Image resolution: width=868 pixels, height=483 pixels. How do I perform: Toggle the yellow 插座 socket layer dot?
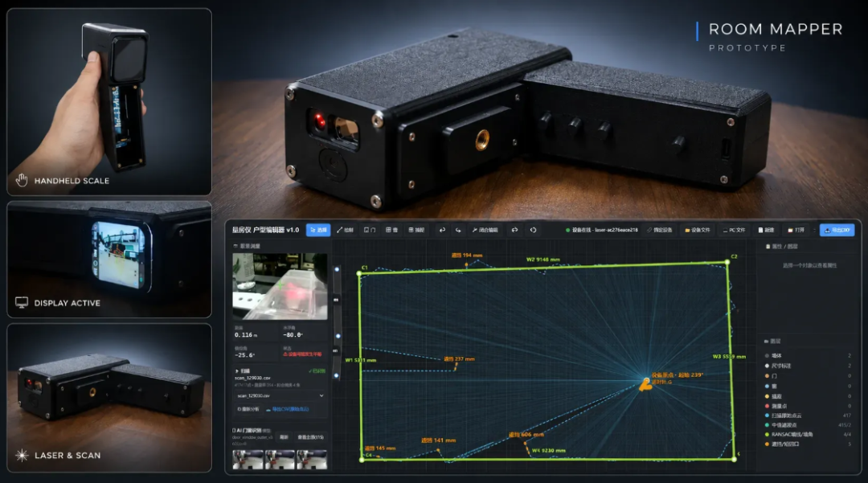point(767,396)
